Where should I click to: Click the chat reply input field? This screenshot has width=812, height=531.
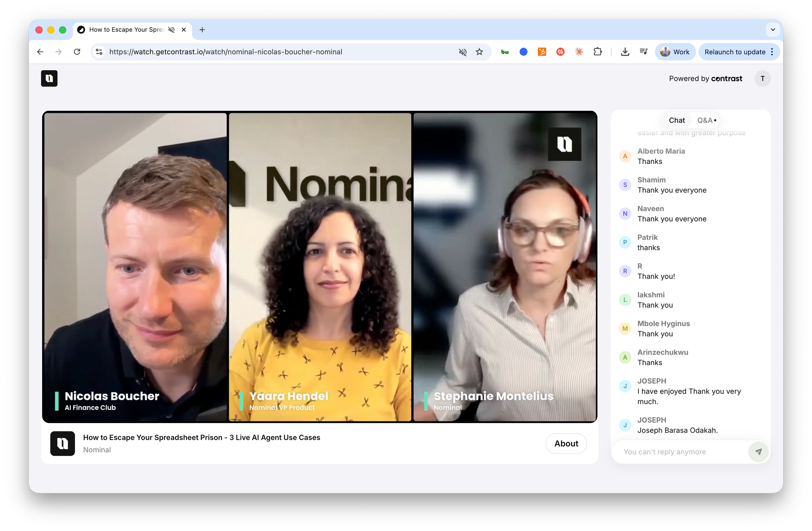click(680, 452)
